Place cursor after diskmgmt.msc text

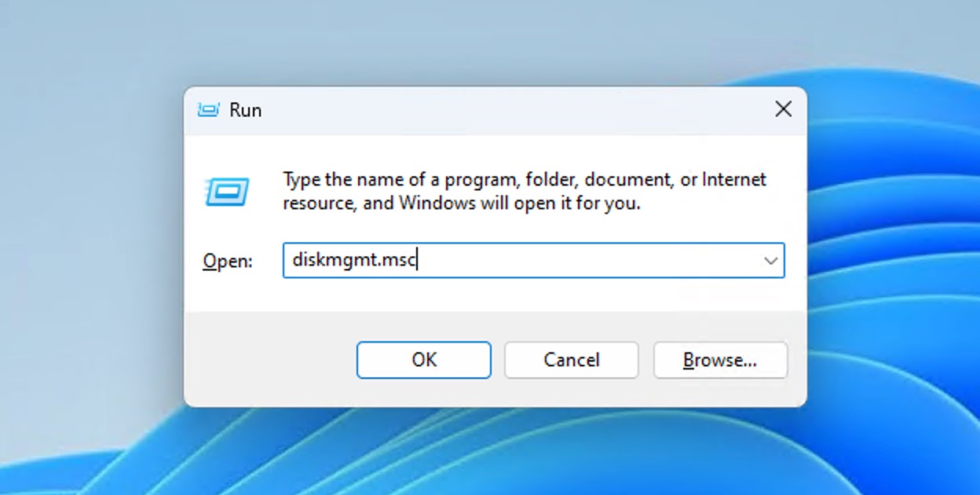point(419,260)
